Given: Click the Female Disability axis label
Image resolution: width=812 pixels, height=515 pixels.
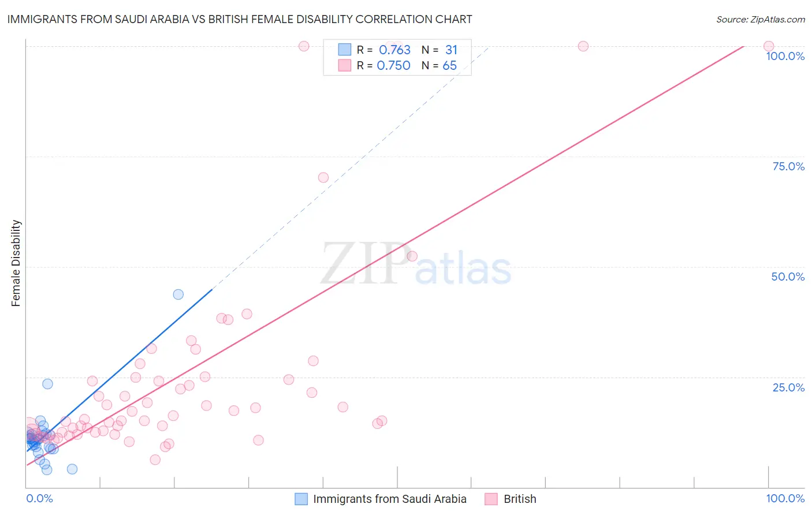Looking at the screenshot, I should (16, 263).
